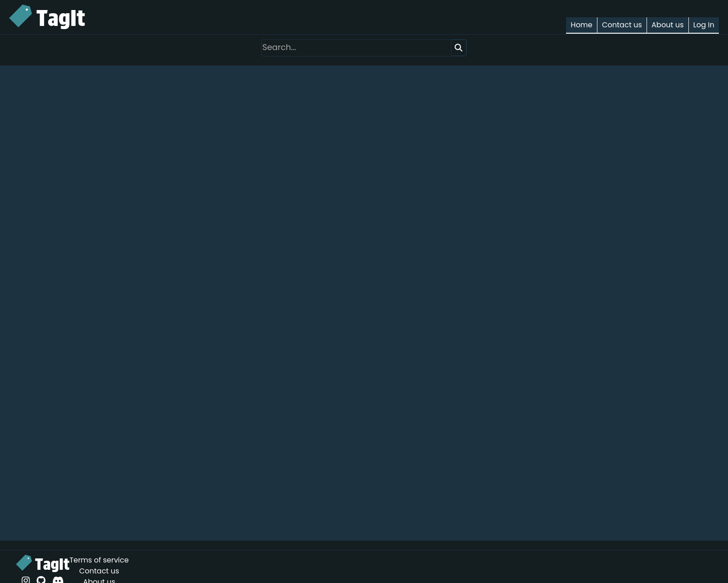Click the TagIt wordmark in the header
Image resolution: width=728 pixels, height=583 pixels.
point(61,19)
